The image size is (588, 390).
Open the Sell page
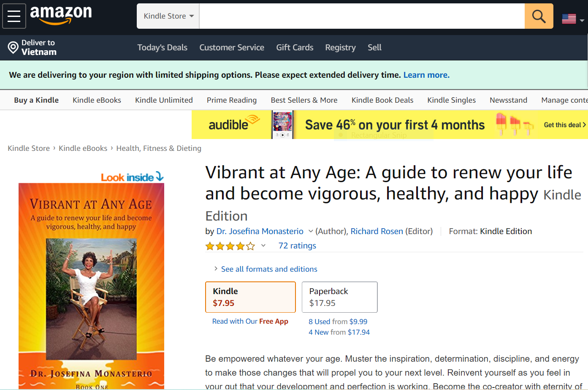(x=374, y=47)
